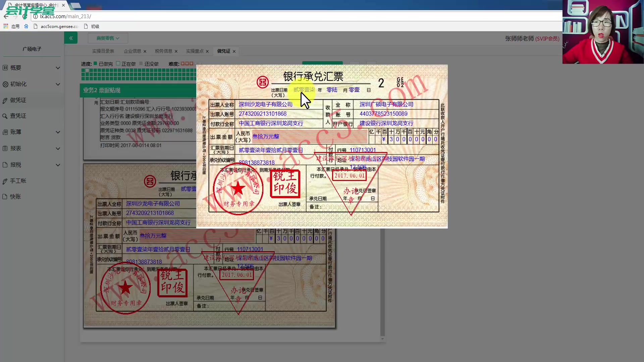Viewport: 644px width, 362px height.
Task: Click the 报表 report icon
Action: tap(5, 148)
